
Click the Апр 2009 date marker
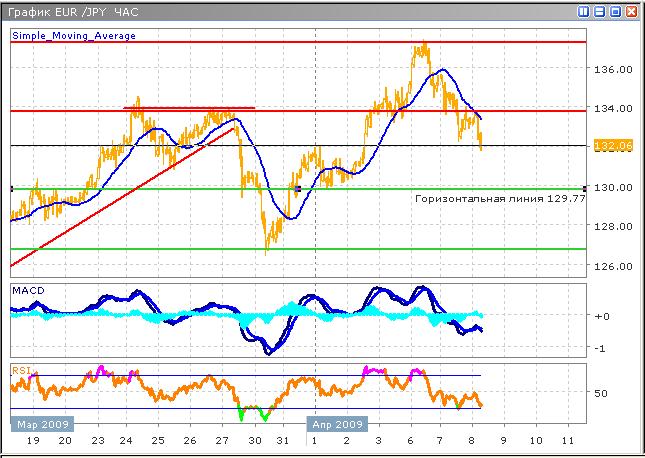[x=335, y=423]
